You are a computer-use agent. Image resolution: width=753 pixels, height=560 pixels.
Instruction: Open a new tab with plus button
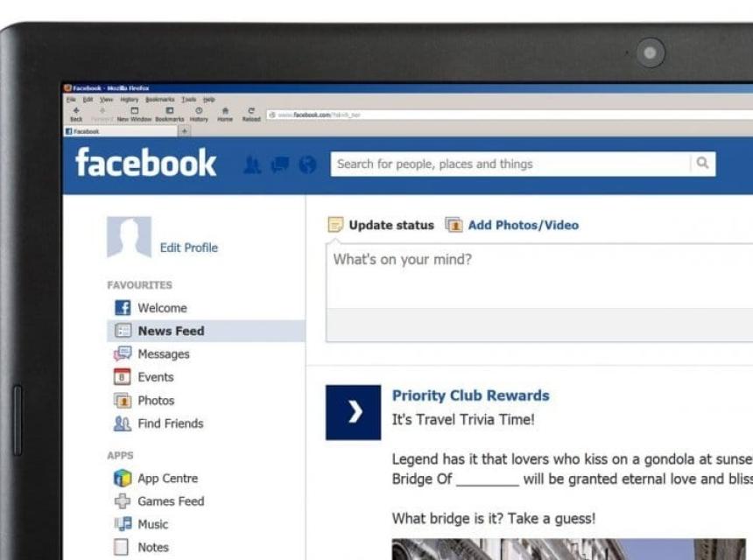(x=184, y=131)
